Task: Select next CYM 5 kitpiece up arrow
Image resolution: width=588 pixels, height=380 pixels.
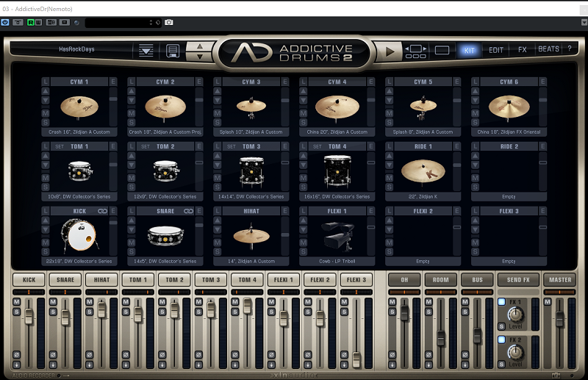Action: pyautogui.click(x=390, y=91)
